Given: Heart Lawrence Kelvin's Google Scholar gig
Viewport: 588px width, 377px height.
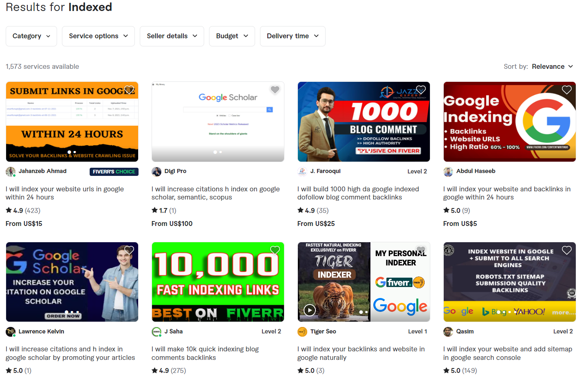Looking at the screenshot, I should (129, 250).
